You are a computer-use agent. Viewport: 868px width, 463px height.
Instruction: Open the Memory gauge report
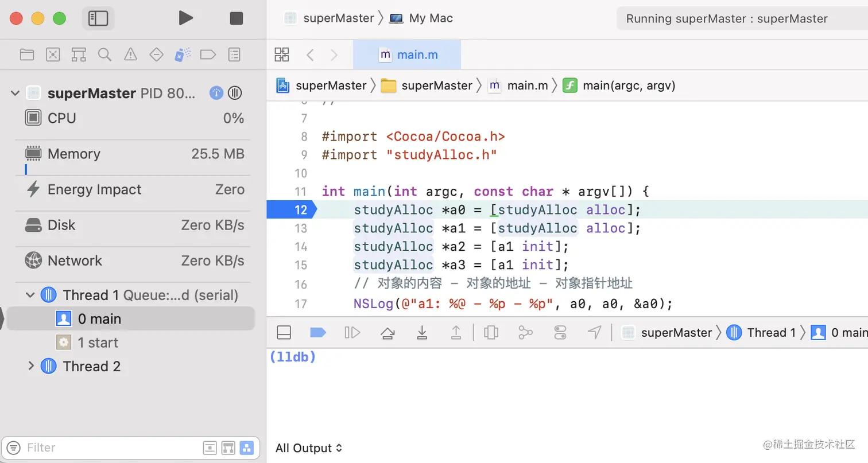coord(135,154)
